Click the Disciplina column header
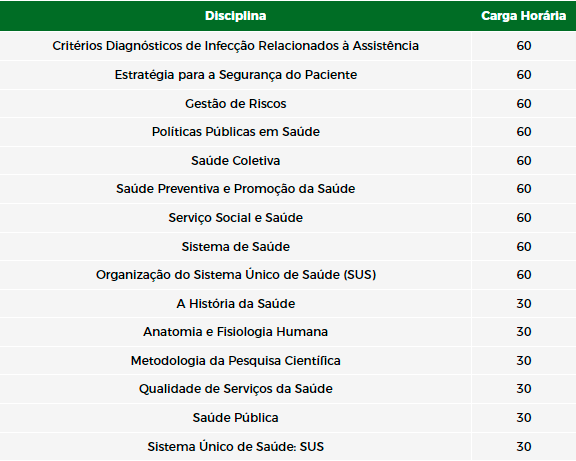576x461 pixels. pos(235,16)
